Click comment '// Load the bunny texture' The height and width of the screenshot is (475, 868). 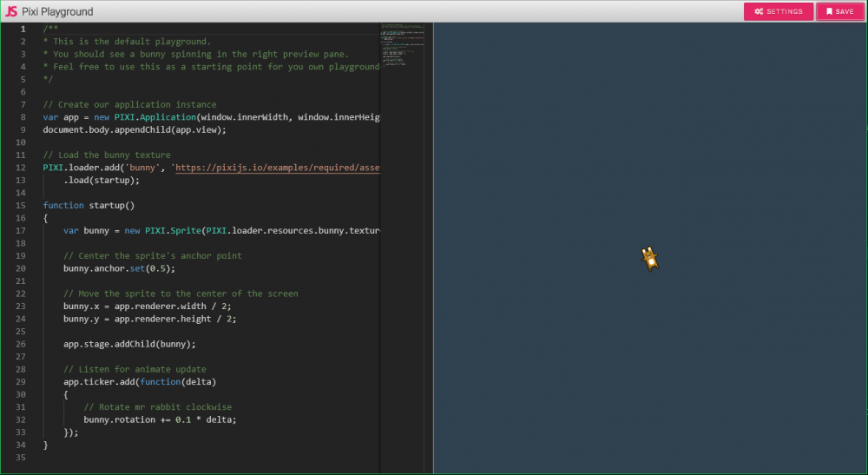[x=107, y=155]
